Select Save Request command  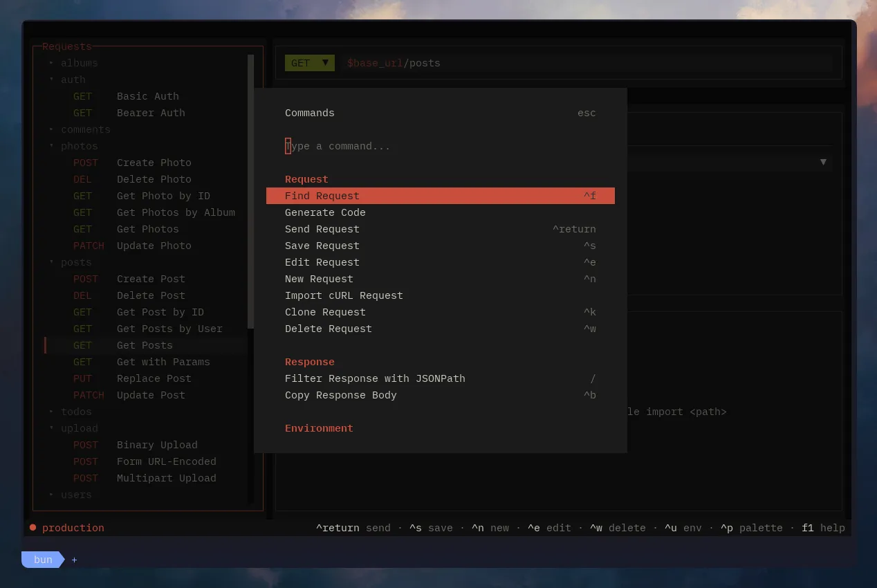pos(441,246)
